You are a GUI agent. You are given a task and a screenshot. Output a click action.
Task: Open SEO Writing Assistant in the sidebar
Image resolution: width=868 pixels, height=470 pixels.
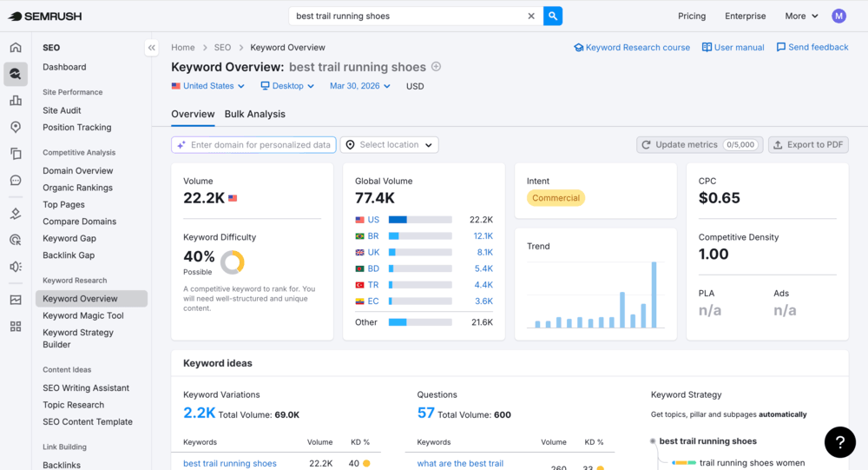[86, 388]
